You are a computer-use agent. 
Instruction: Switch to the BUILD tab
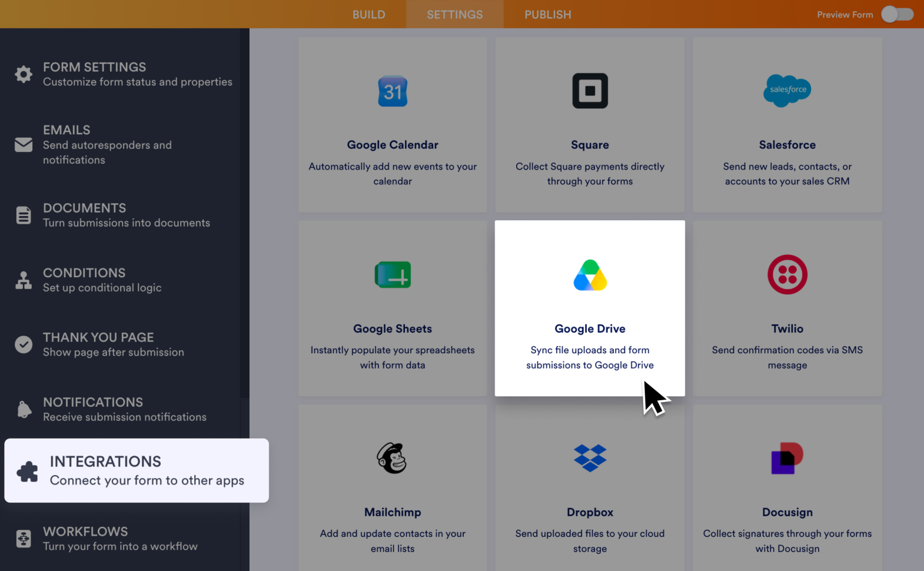(369, 14)
